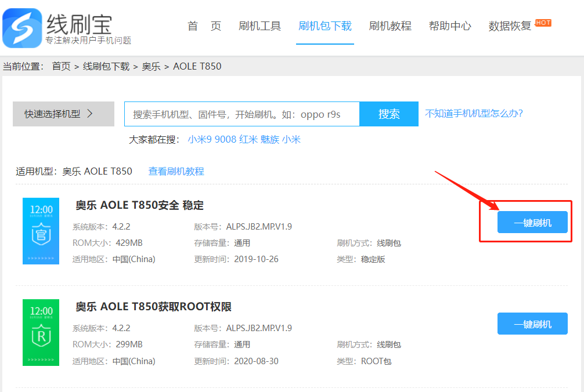Click the ROOT包 type value
Image resolution: width=584 pixels, height=392 pixels.
pyautogui.click(x=376, y=361)
